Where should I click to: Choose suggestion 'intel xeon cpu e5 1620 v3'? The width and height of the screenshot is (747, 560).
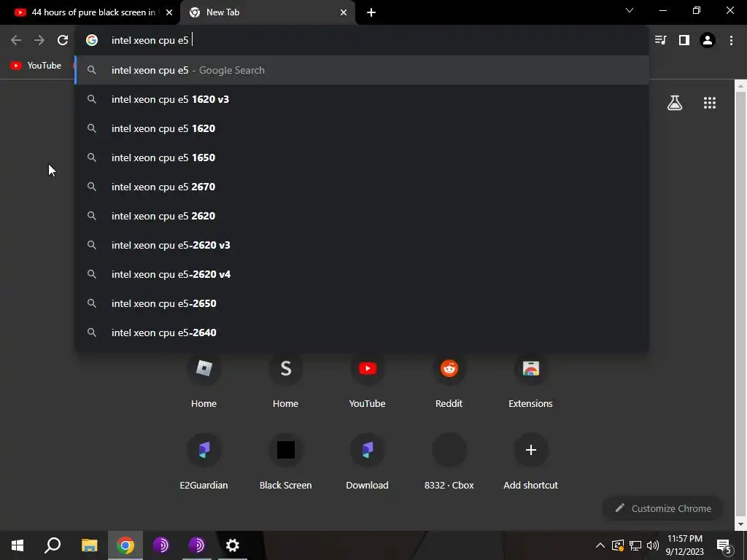(x=362, y=99)
